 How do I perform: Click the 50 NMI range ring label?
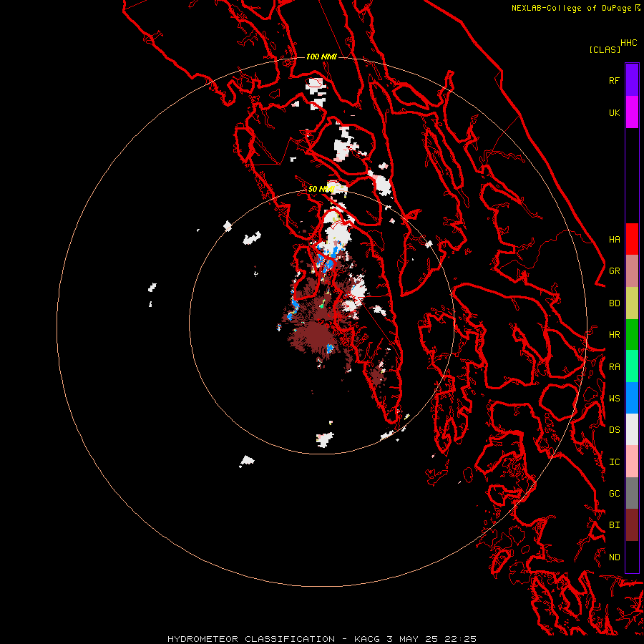(321, 189)
